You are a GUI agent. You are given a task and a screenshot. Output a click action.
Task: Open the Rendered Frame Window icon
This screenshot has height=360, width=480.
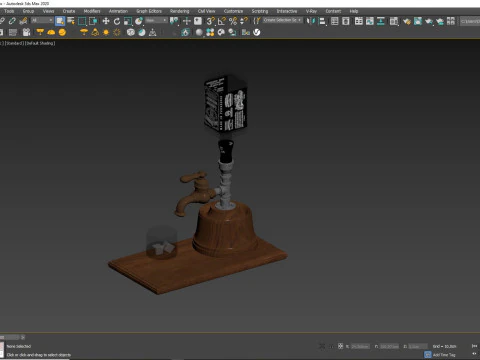(418, 21)
